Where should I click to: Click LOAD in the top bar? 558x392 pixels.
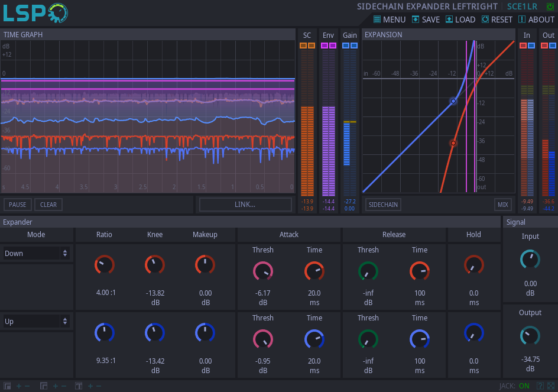click(x=460, y=20)
